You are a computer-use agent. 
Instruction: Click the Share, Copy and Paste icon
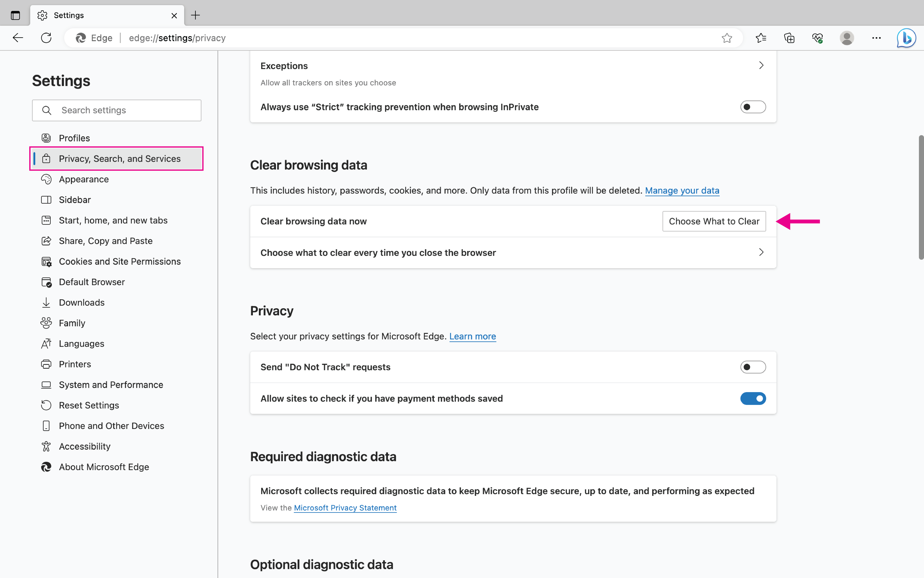(x=46, y=241)
